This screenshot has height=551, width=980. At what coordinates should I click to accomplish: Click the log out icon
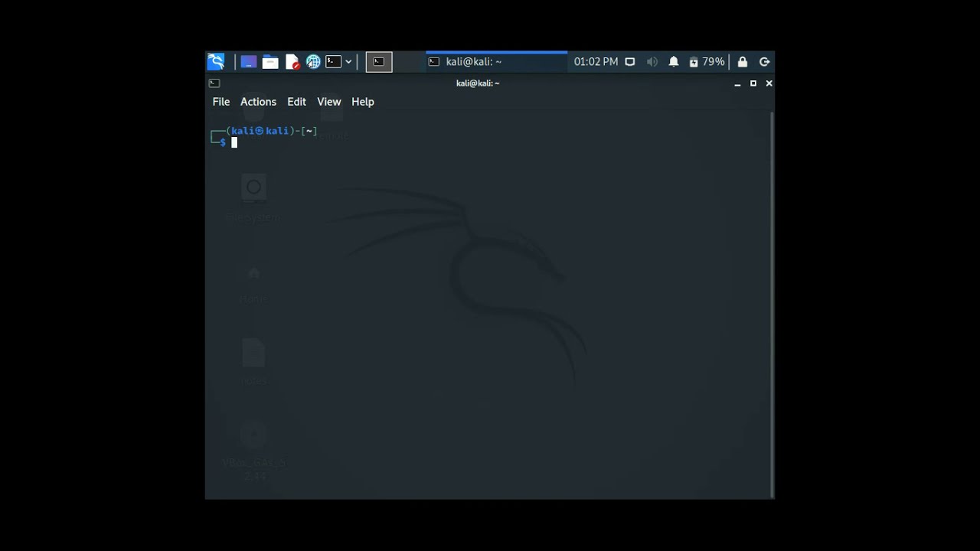[764, 62]
